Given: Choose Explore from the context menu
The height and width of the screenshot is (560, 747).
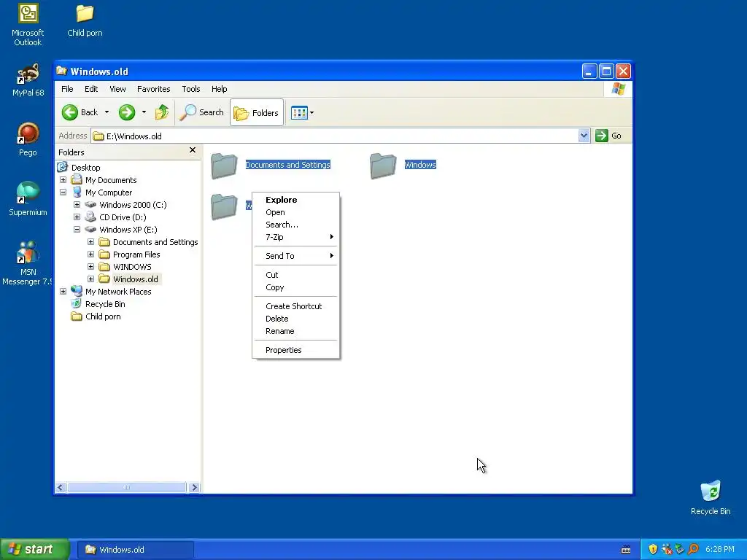Looking at the screenshot, I should (x=296, y=200).
